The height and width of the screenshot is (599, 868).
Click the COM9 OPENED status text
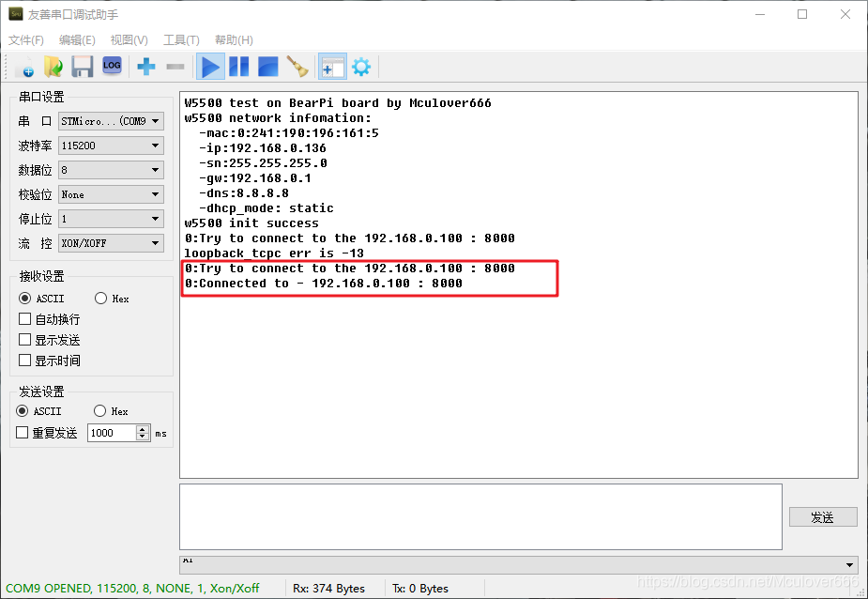coord(132,589)
